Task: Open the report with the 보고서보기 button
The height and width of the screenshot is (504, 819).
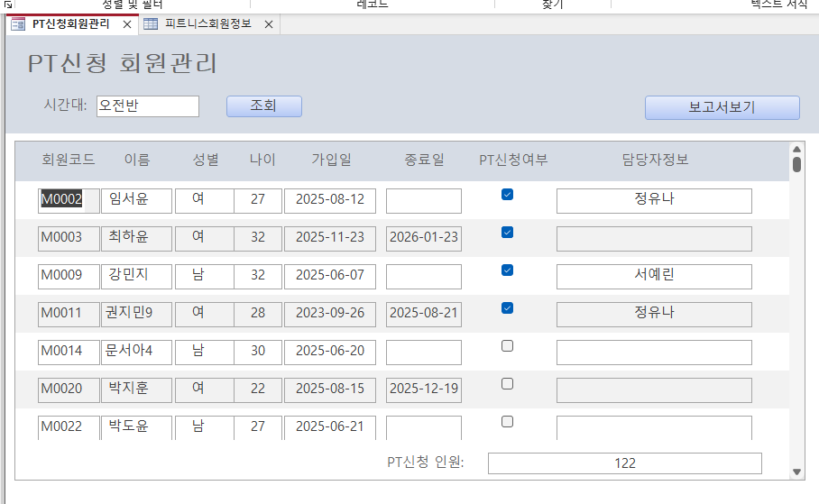Action: click(x=722, y=107)
